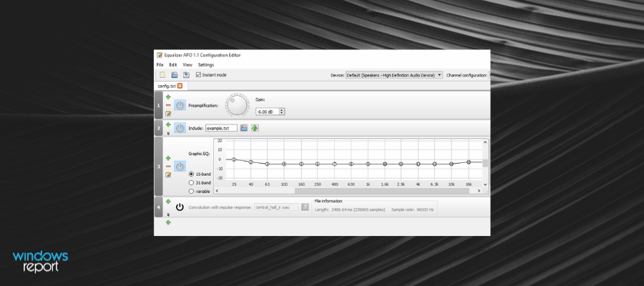Viewport: 644px width, 286px height.
Task: Remove the Graphic EQ filter with the minus icon
Action: pyautogui.click(x=168, y=166)
